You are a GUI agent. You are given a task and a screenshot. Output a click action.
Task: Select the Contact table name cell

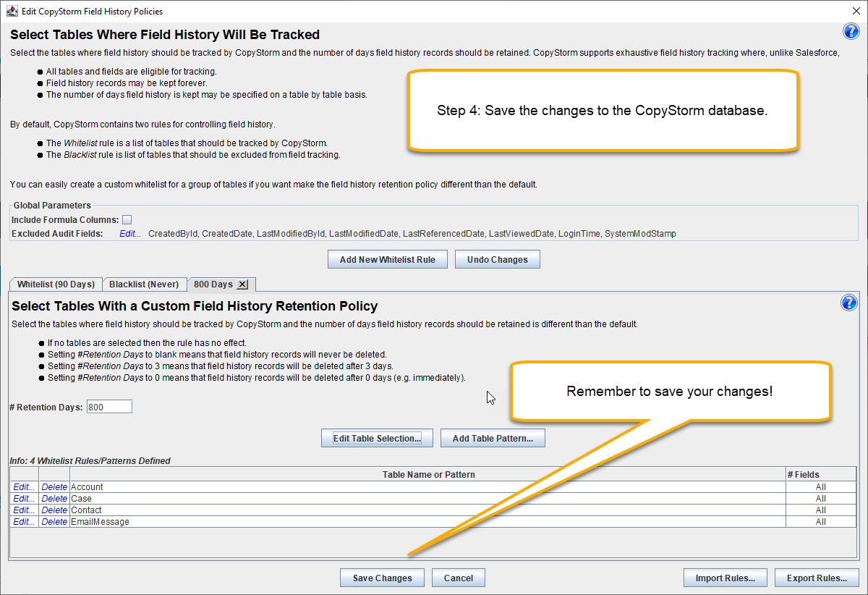click(427, 510)
